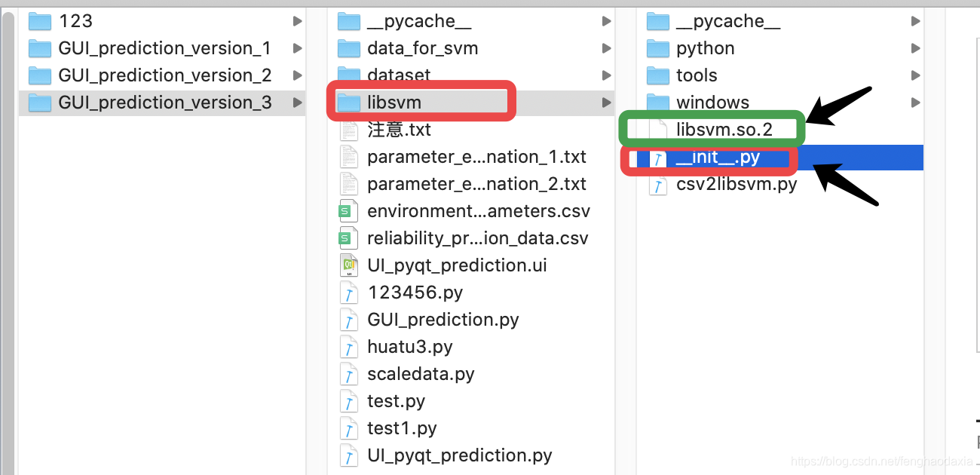
Task: Click the CSV icon for reliability prediction data
Action: pos(349,237)
